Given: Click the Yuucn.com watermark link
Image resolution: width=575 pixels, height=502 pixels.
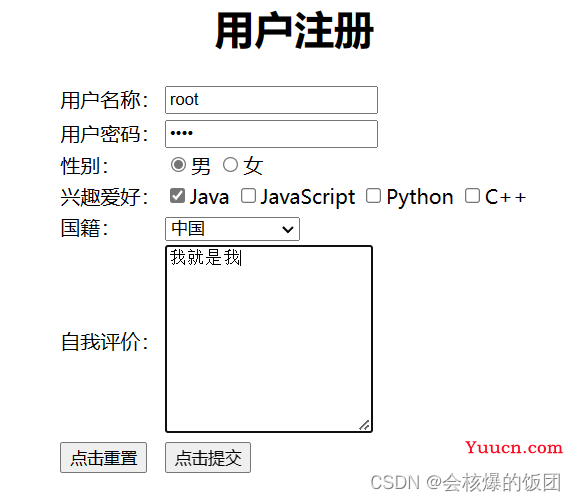Looking at the screenshot, I should [x=514, y=447].
